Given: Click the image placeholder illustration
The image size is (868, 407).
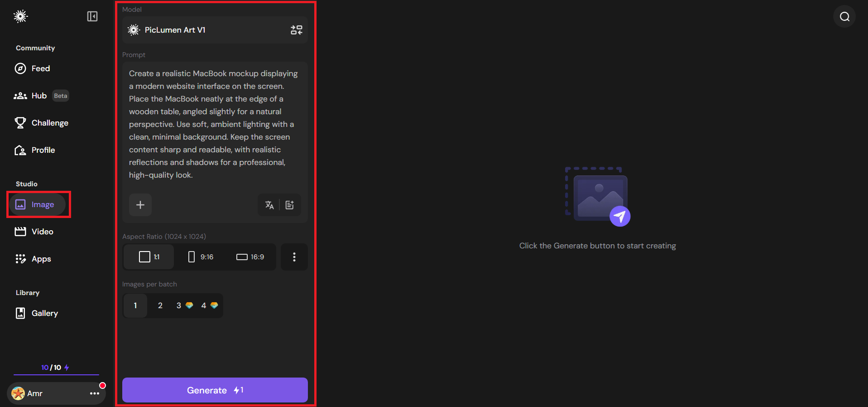Looking at the screenshot, I should [598, 197].
